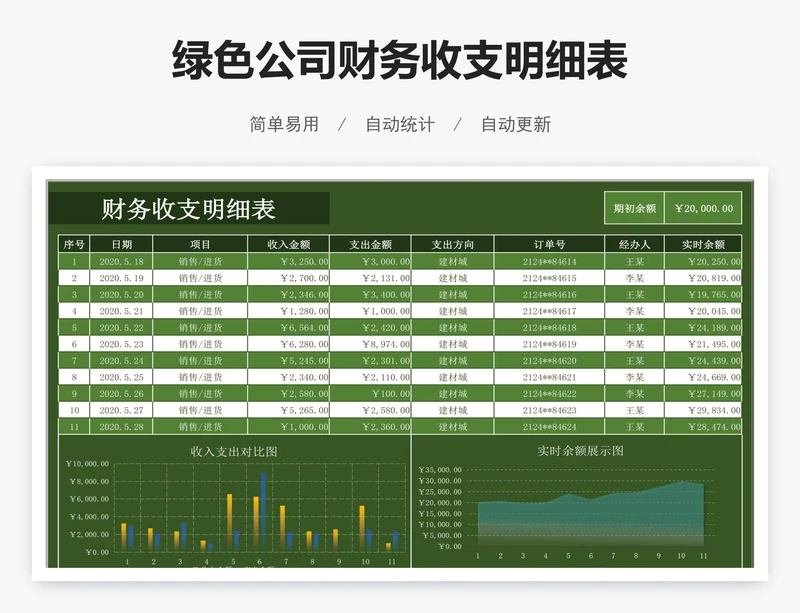Select the date cell 2020.5.18
This screenshot has height=613, width=800.
[121, 261]
